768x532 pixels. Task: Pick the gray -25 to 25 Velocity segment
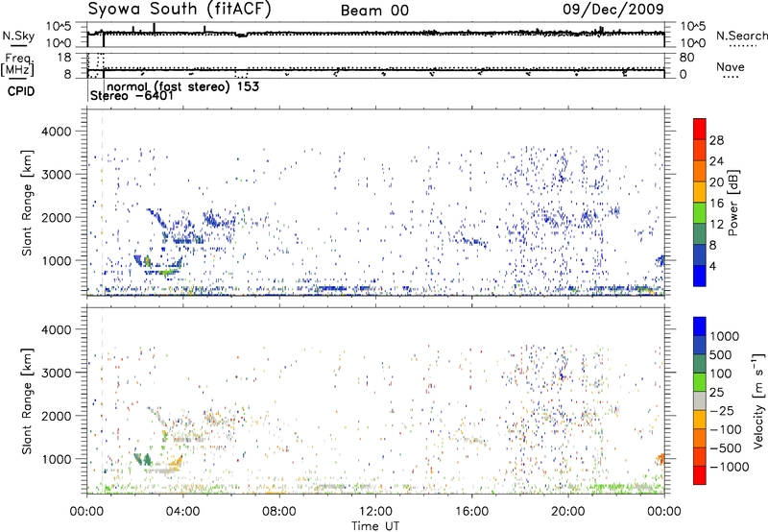click(x=700, y=400)
